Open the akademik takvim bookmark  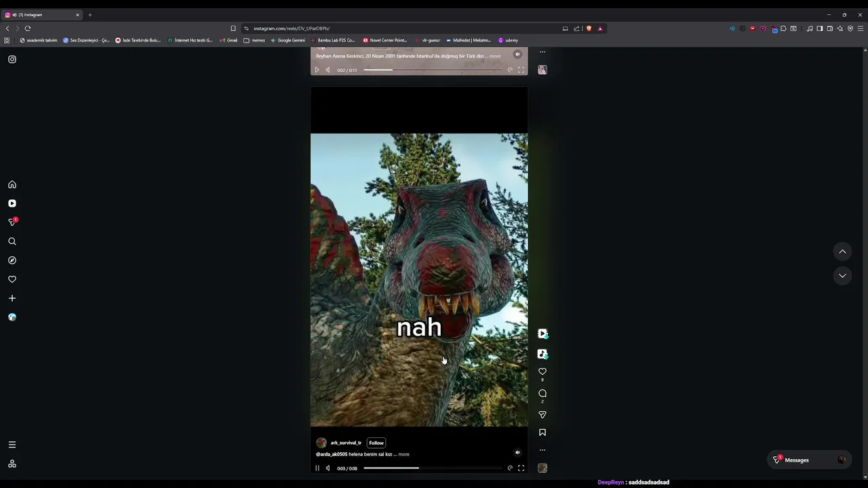point(38,40)
